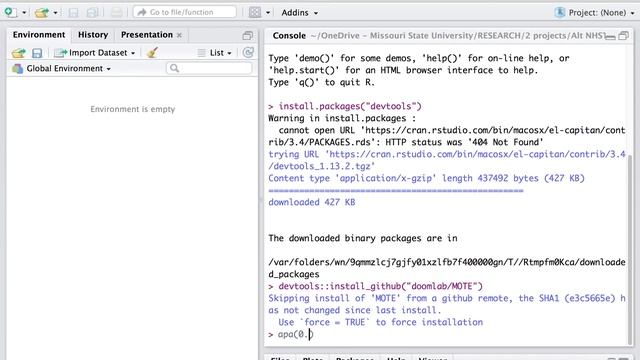Click the Save workspace disk icon

click(x=37, y=53)
